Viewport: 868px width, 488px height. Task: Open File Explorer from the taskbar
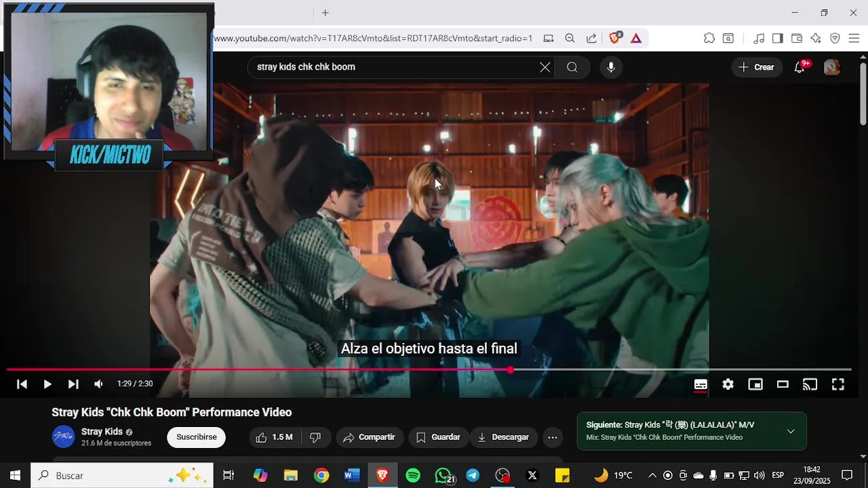pos(291,475)
